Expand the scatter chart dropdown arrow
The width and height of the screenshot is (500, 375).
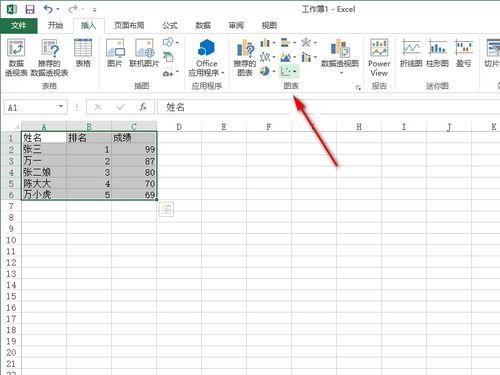coord(295,72)
